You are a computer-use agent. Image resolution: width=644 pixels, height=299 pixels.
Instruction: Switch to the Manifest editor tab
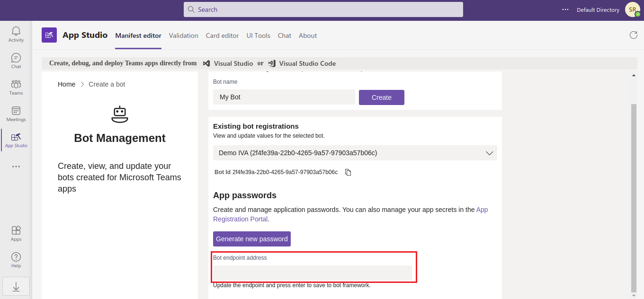click(x=138, y=35)
